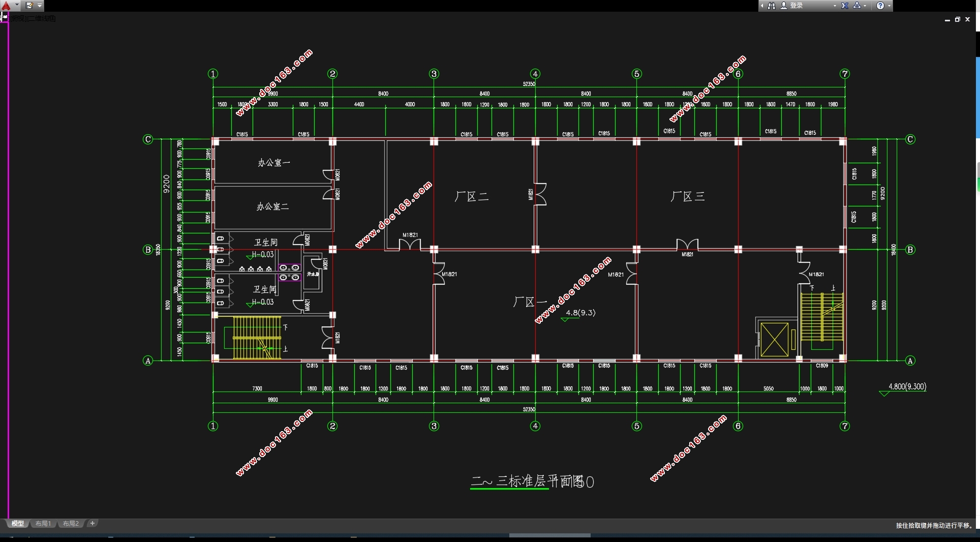Click the Save As quick access icon
This screenshot has height=542, width=980.
29,6
